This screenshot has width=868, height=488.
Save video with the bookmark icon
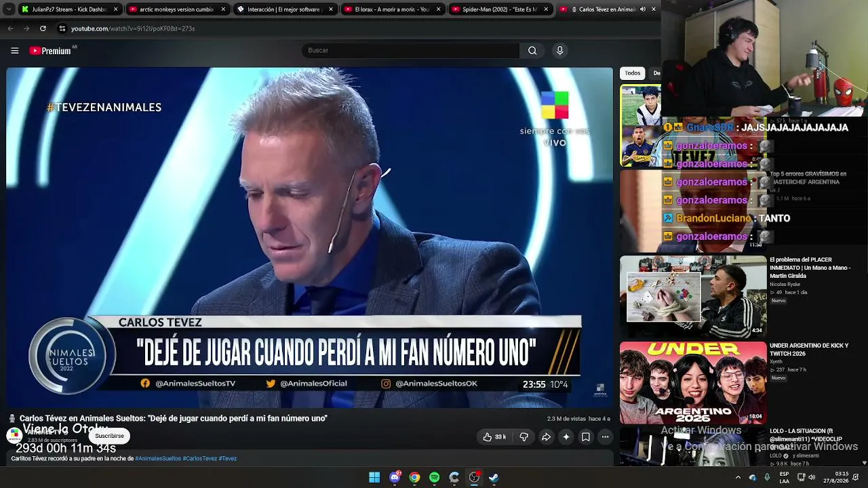pos(585,437)
